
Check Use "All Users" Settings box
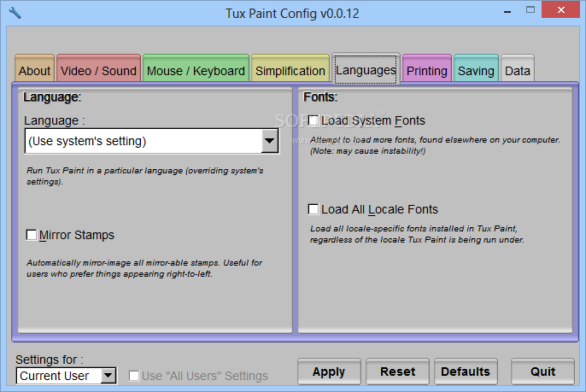tap(134, 376)
